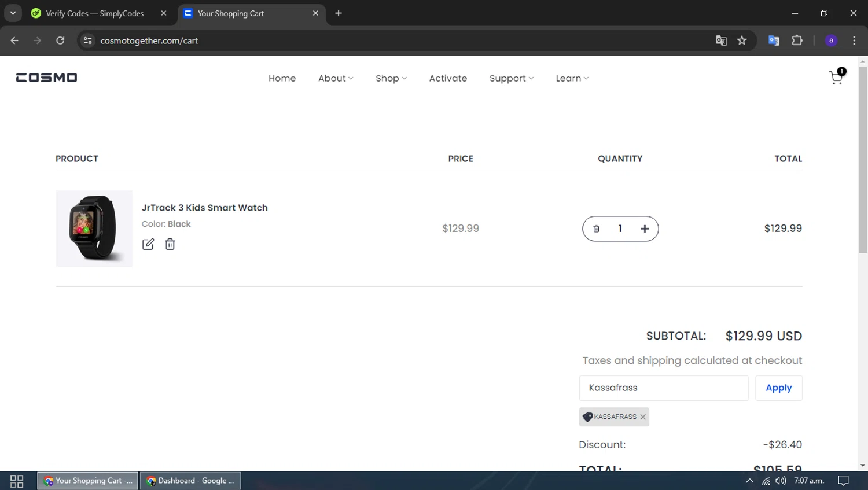The height and width of the screenshot is (490, 868).
Task: Switch to Verify Codes — SimplyCodes tab
Action: 95,13
